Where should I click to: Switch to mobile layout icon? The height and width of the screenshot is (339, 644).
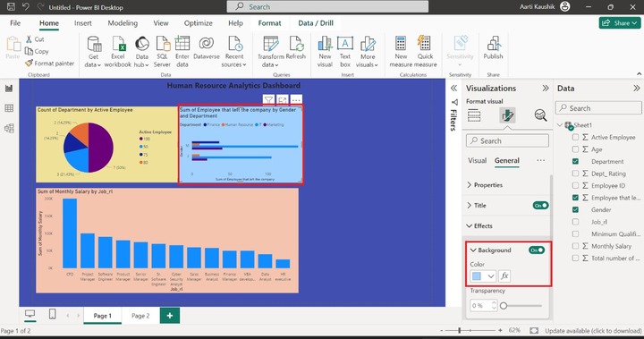[x=53, y=314]
